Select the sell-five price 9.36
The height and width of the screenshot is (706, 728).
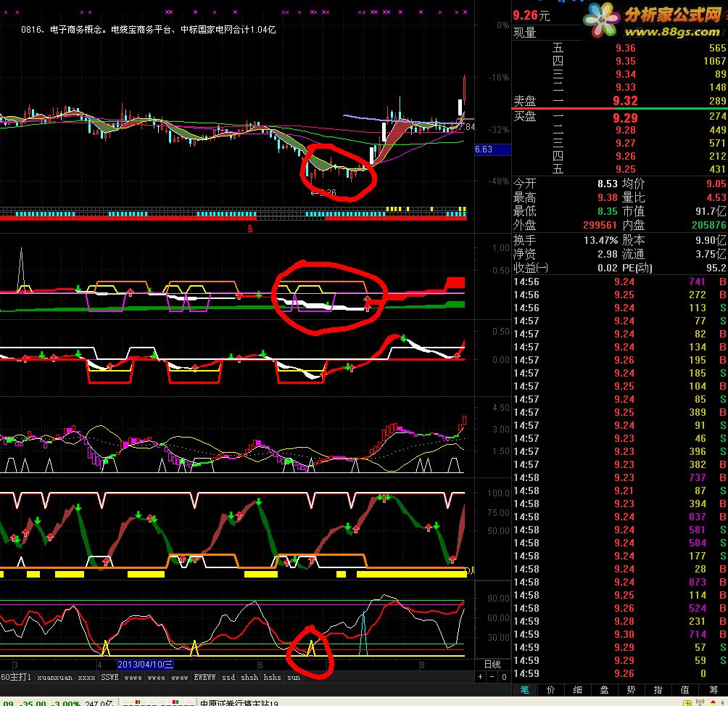point(625,49)
